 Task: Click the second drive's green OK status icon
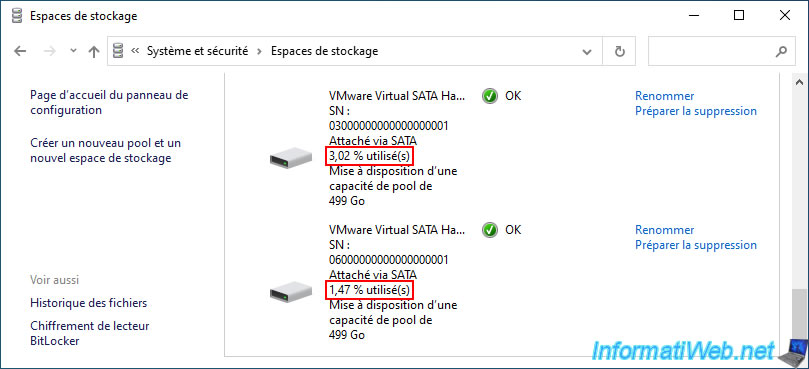click(490, 230)
